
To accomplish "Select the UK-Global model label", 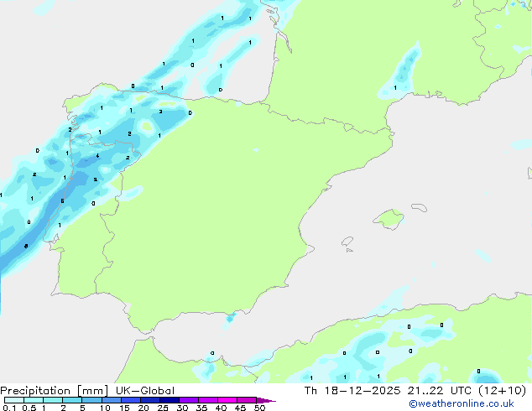I will point(145,391).
